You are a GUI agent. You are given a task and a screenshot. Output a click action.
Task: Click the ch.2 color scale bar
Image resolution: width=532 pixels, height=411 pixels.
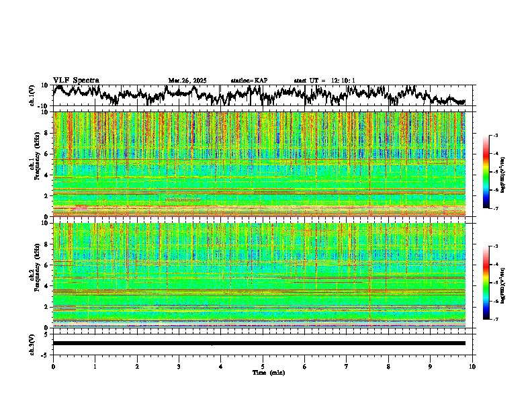pos(486,283)
